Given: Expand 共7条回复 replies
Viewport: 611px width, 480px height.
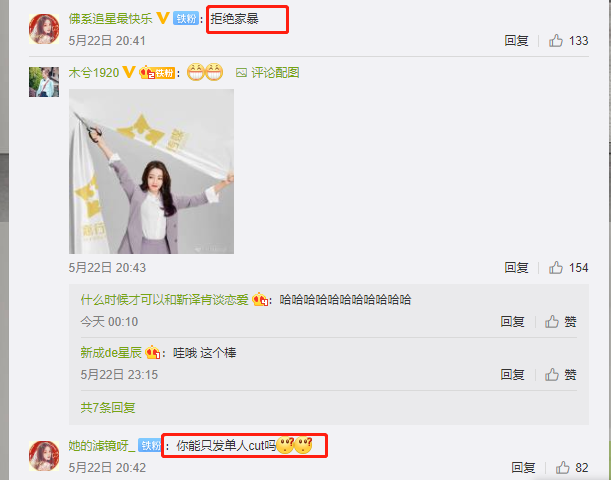Looking at the screenshot, I should coord(108,408).
